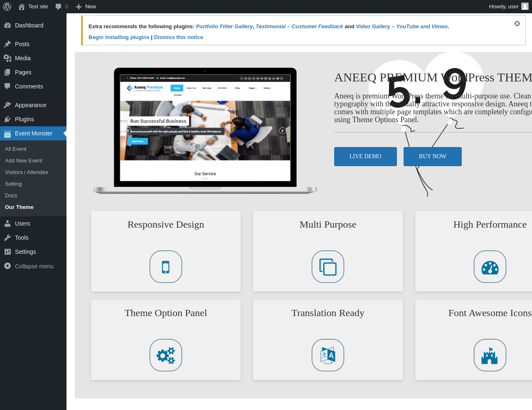Viewport: 532px width, 410px height.
Task: Open the Media menu item
Action: click(x=33, y=58)
